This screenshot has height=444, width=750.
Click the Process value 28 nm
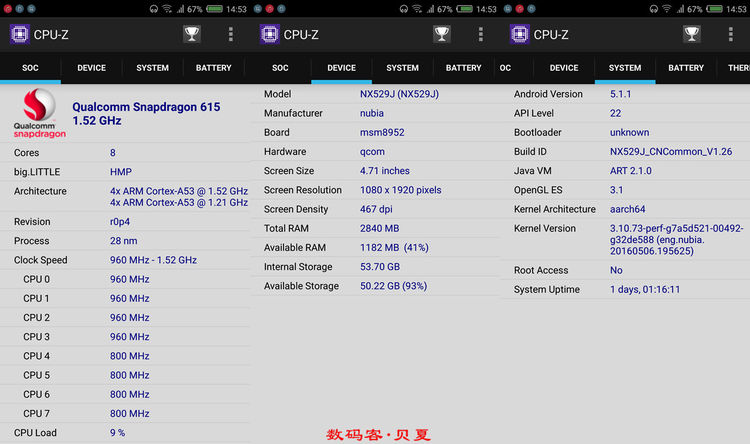pos(123,241)
